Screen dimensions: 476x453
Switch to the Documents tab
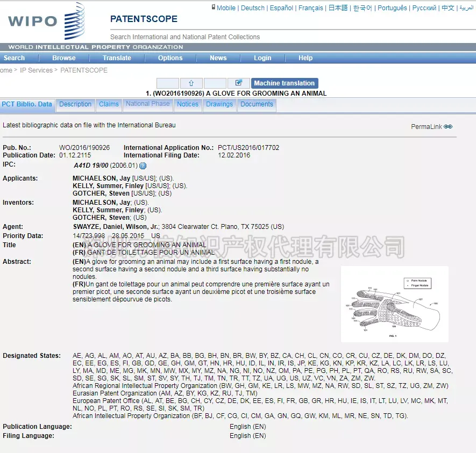[257, 105]
